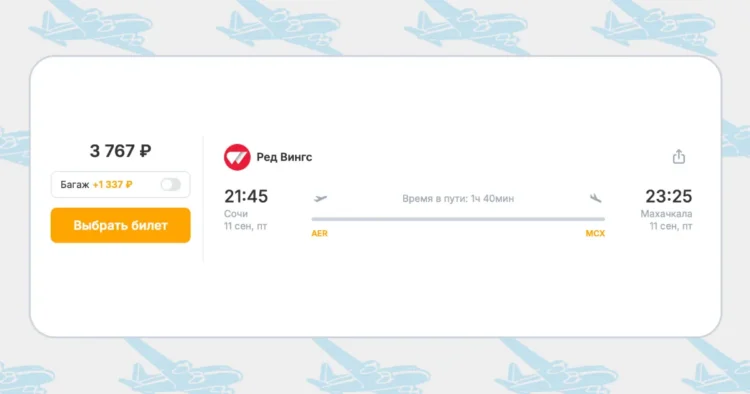Viewport: 750px width, 394px height.
Task: Click the departure date under Сочи
Action: point(245,226)
